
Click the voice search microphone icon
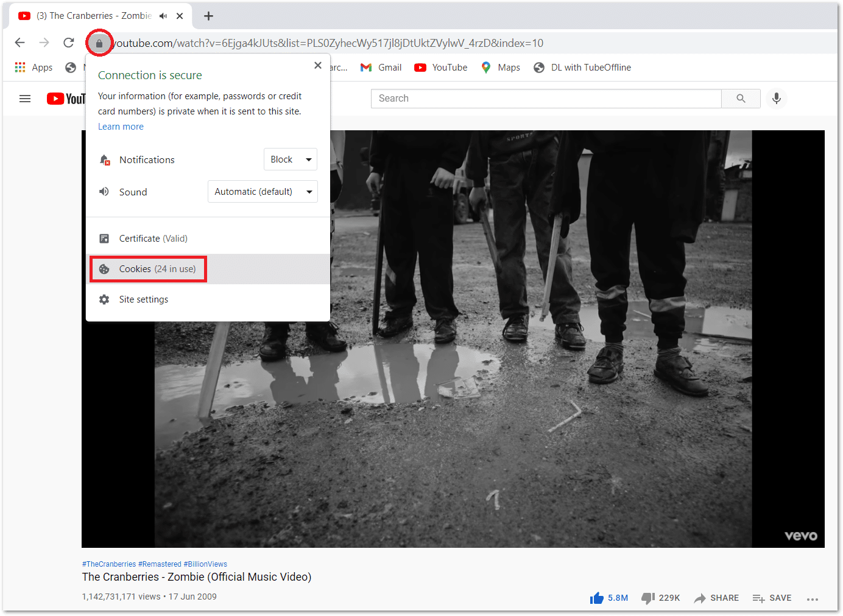[x=776, y=99]
